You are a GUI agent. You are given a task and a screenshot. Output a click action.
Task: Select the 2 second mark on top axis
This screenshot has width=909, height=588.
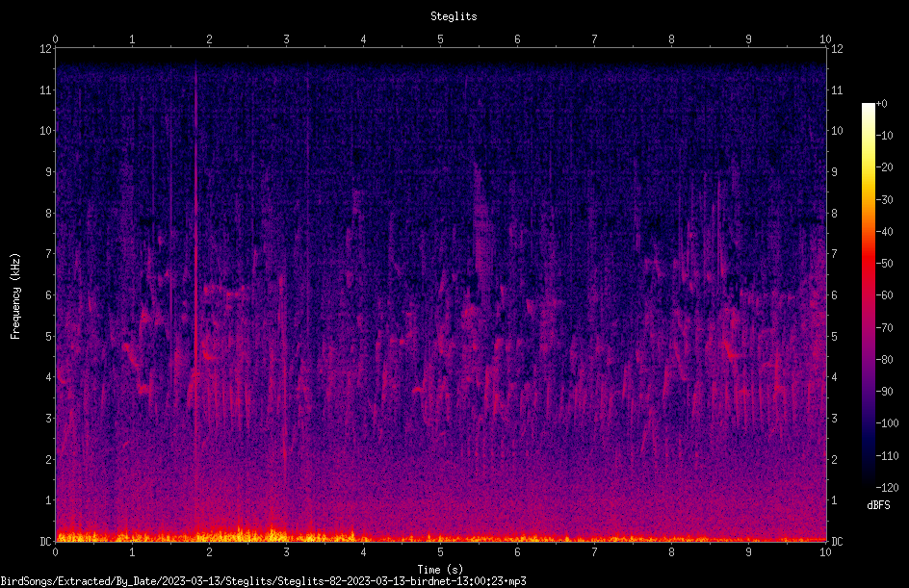click(209, 38)
